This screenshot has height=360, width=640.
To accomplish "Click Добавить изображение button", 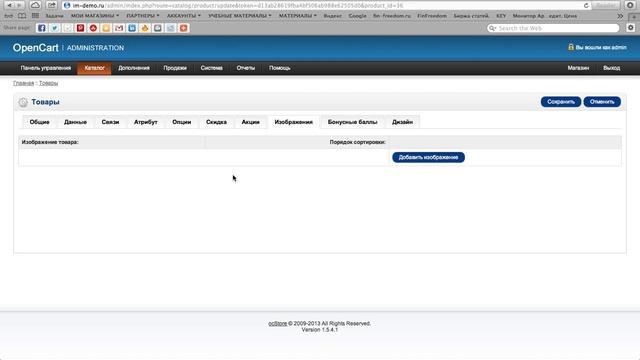I will (x=429, y=157).
